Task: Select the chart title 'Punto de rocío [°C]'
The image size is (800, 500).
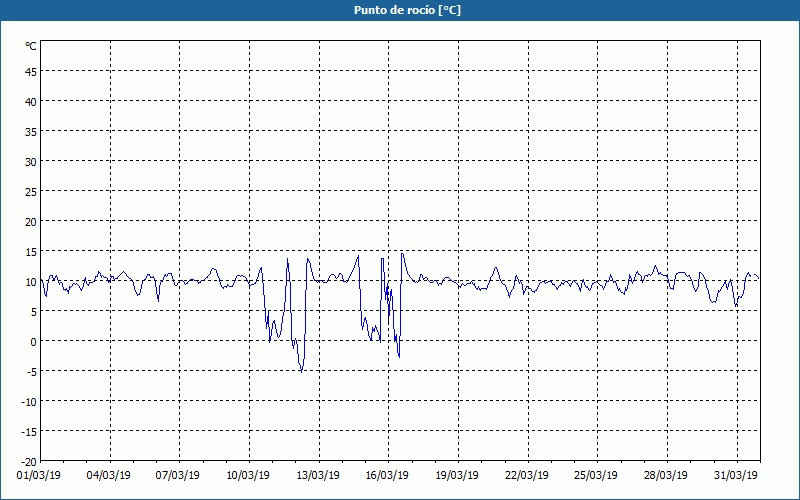Action: (407, 10)
